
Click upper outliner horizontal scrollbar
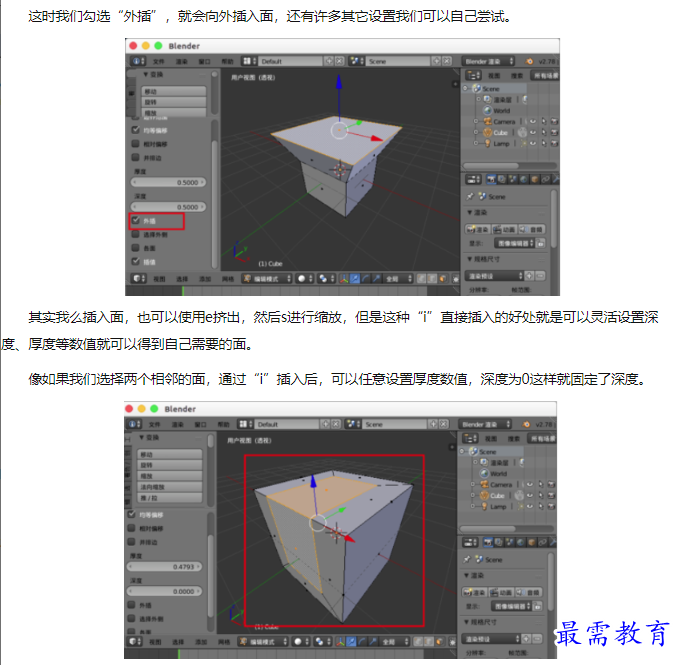point(491,166)
